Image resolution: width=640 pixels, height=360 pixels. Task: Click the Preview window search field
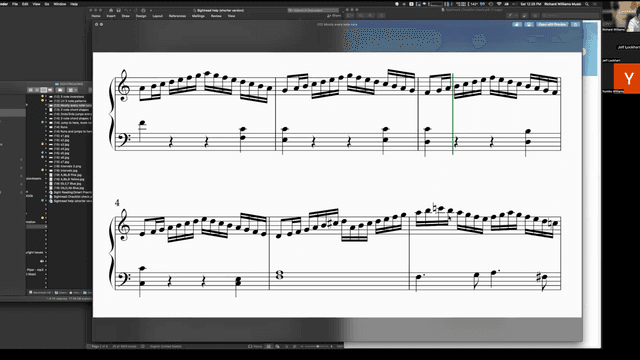569,16
